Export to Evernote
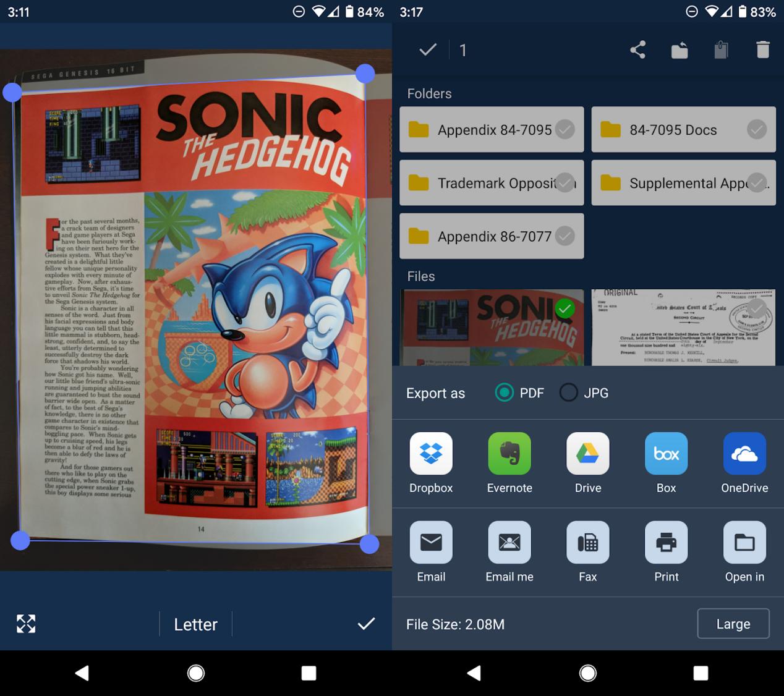This screenshot has width=784, height=696. pos(509,463)
